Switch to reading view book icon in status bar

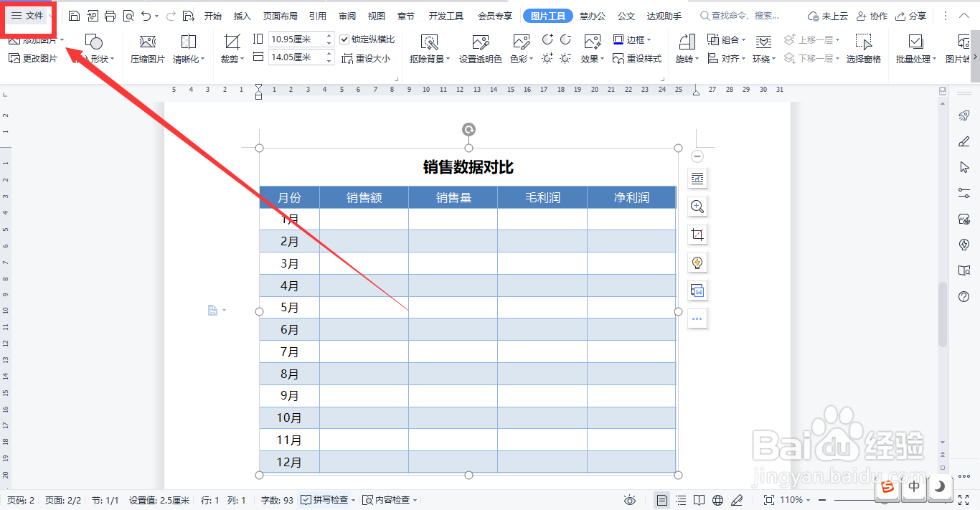click(x=699, y=500)
